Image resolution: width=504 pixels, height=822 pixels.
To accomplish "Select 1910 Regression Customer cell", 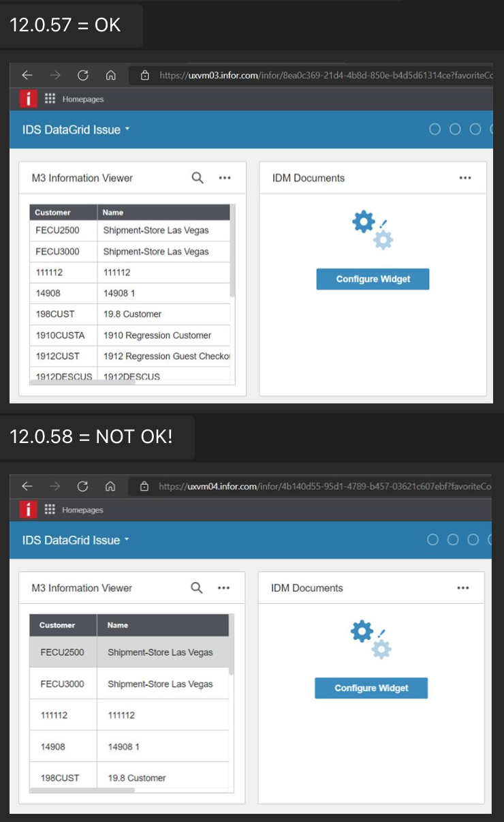I will [x=163, y=335].
